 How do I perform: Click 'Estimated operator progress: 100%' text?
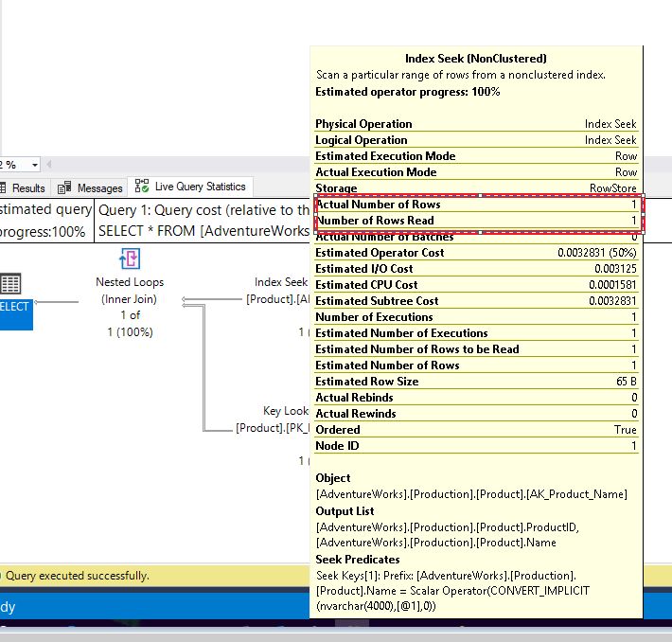click(x=408, y=92)
